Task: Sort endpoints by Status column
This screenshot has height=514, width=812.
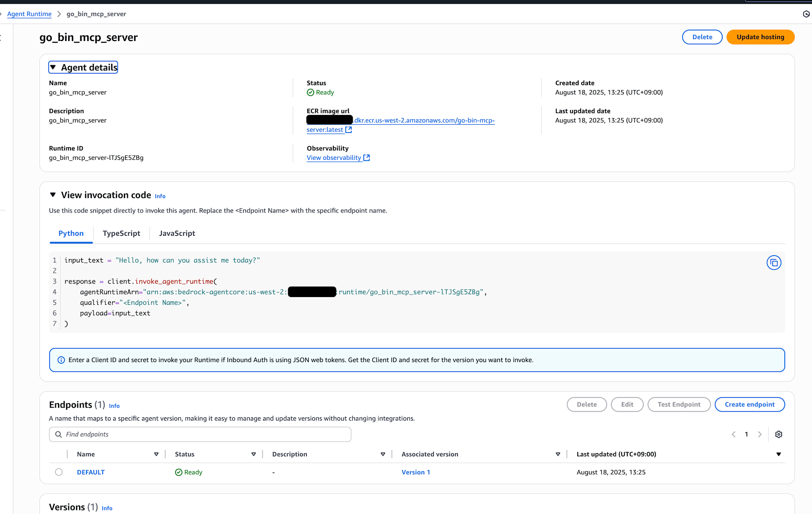Action: (254, 454)
